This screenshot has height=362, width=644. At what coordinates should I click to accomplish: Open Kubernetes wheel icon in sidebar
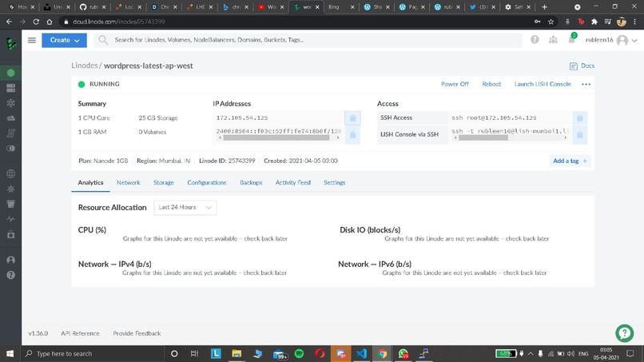[x=10, y=189]
